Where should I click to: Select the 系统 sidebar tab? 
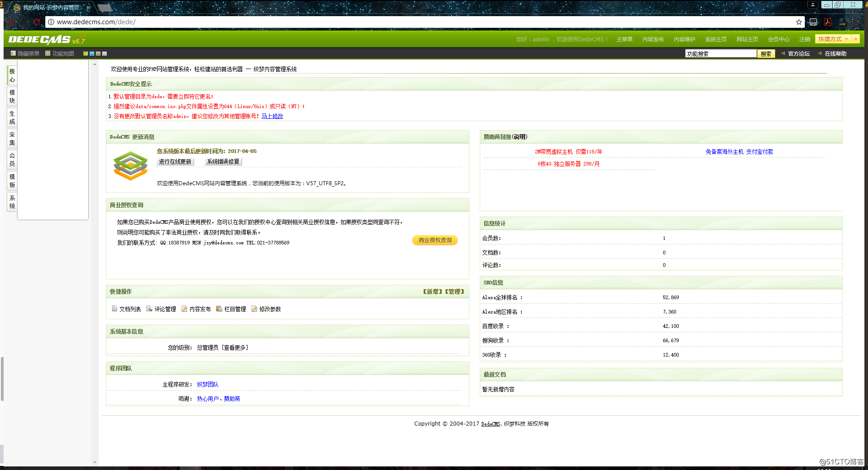[x=12, y=202]
